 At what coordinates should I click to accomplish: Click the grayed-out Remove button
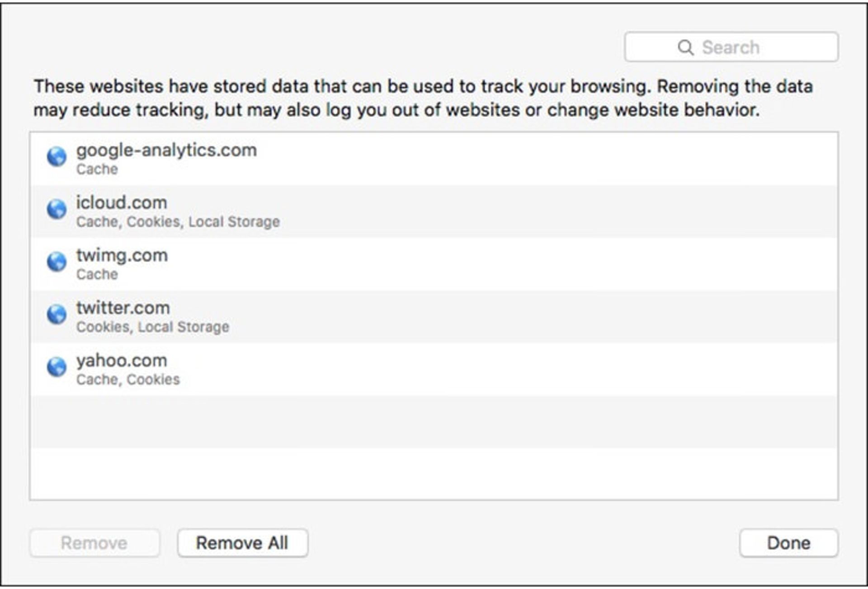click(x=94, y=543)
